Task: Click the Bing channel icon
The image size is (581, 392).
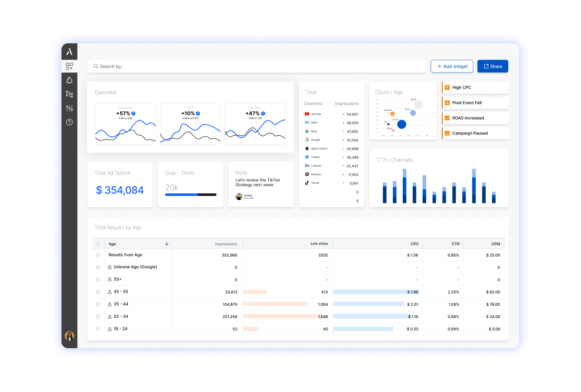Action: pyautogui.click(x=307, y=131)
